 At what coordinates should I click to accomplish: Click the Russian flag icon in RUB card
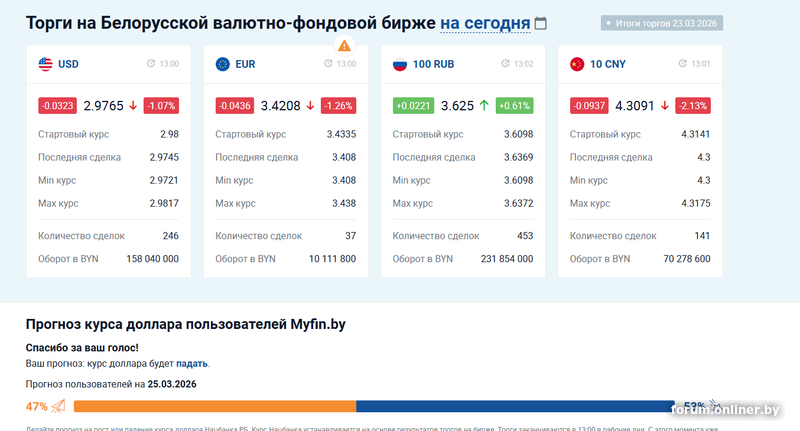[x=400, y=64]
